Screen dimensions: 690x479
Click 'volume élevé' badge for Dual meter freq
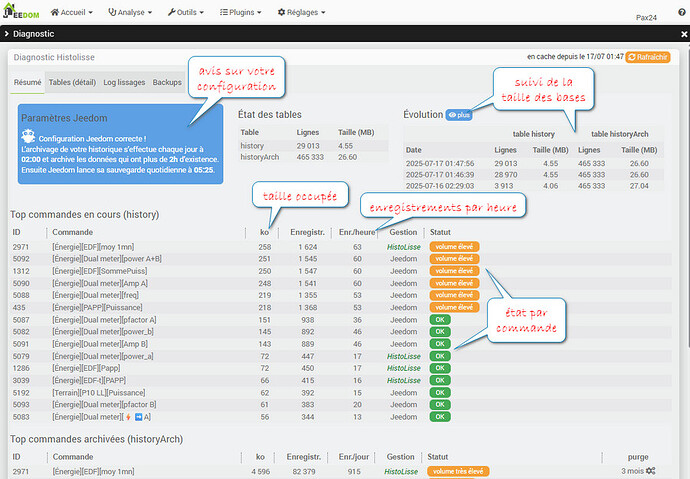(x=454, y=295)
